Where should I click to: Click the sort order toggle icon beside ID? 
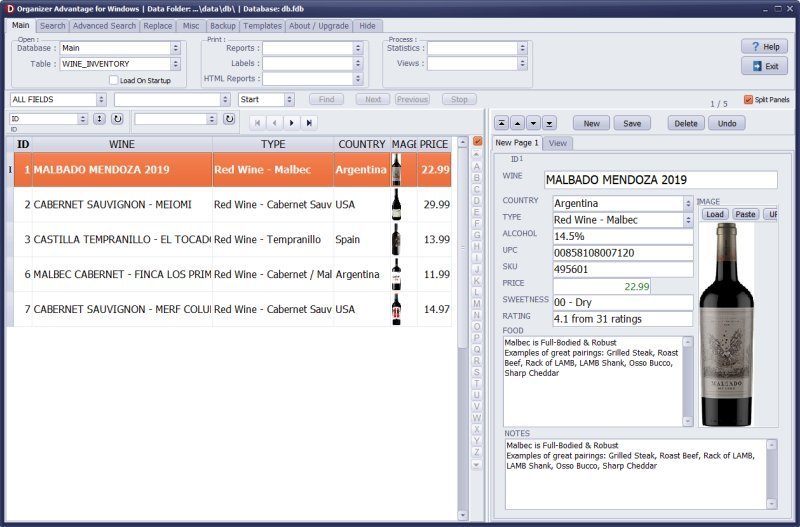point(99,119)
